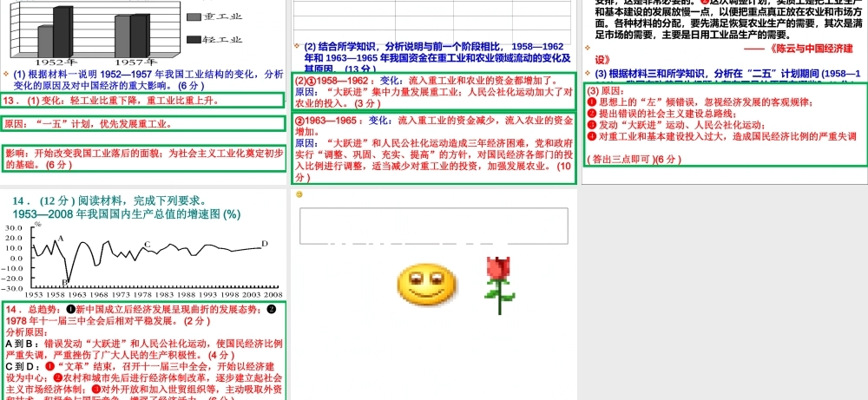Click the answer box '13. (1) 变化：轻工业比重下降'
The width and height of the screenshot is (868, 400).
pyautogui.click(x=143, y=100)
